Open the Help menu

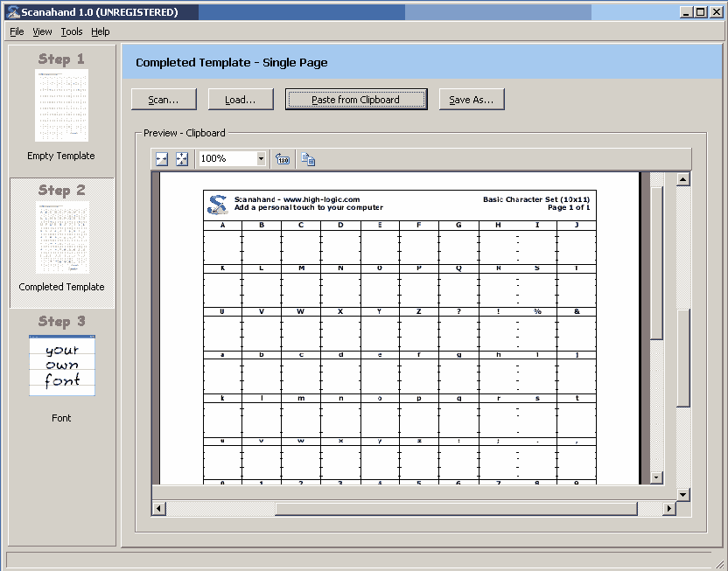point(101,31)
